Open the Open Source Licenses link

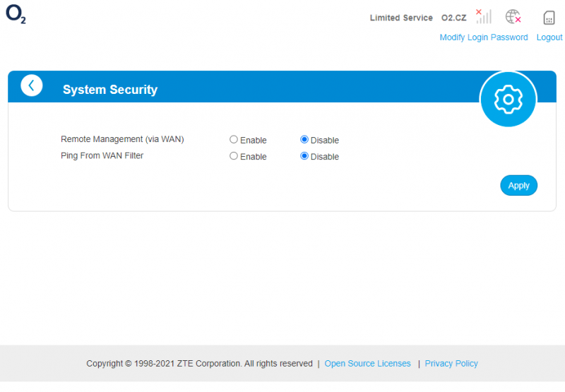click(x=367, y=364)
